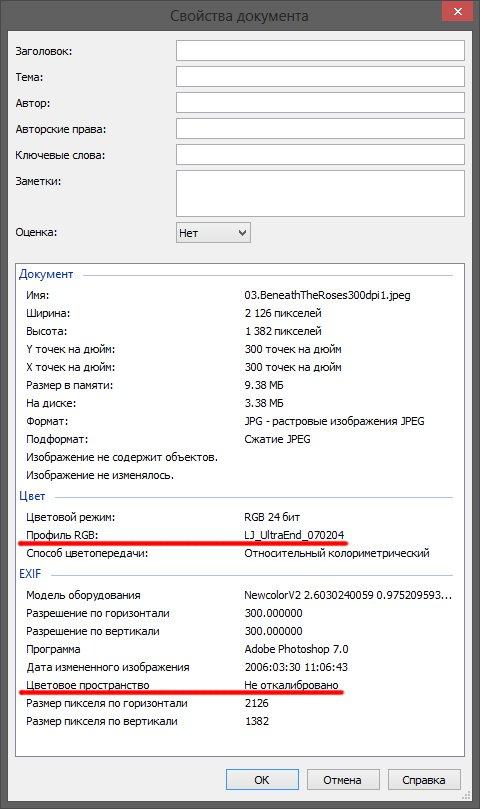Click the Автор input field
This screenshot has height=809, width=480.
(x=320, y=103)
